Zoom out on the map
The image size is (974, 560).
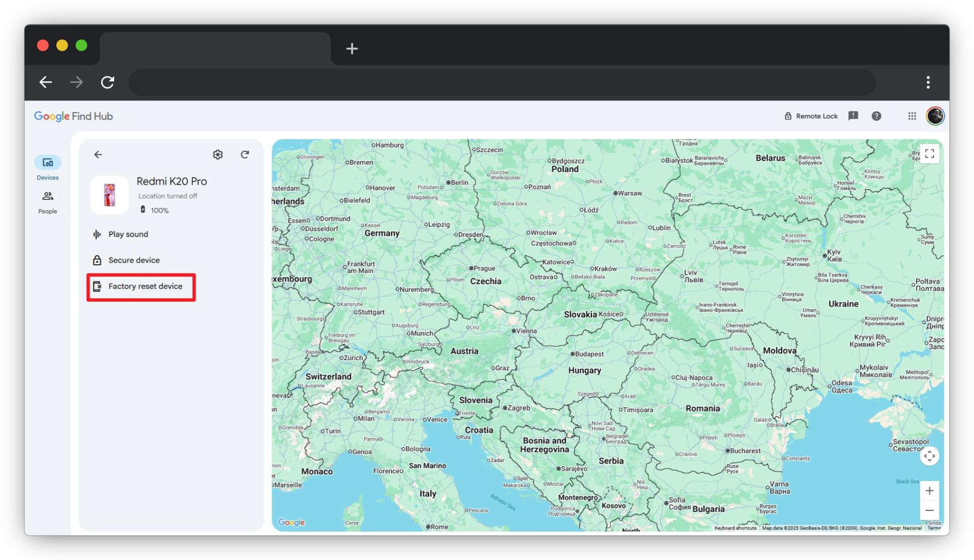point(929,510)
